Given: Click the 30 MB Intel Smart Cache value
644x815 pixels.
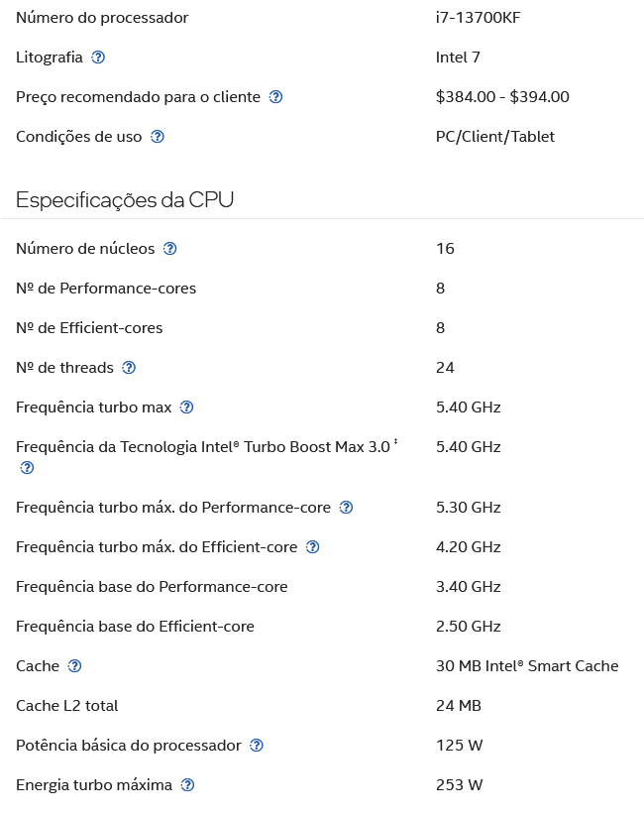Looking at the screenshot, I should pos(527,666).
